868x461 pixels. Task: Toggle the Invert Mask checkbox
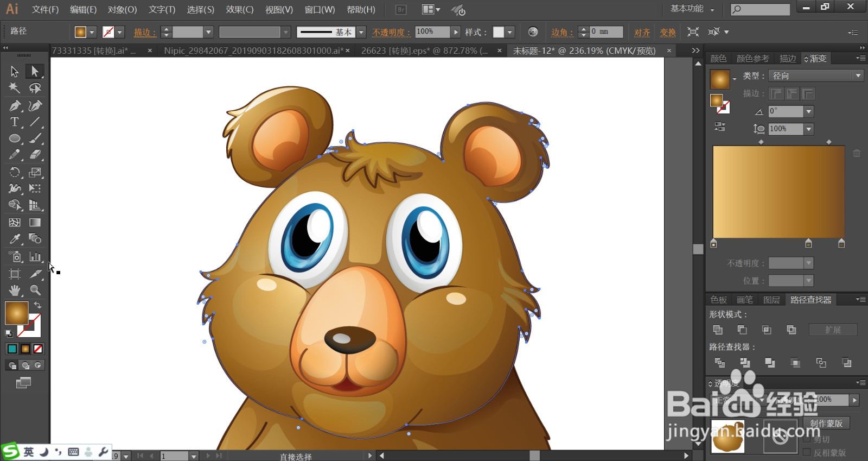click(x=807, y=452)
